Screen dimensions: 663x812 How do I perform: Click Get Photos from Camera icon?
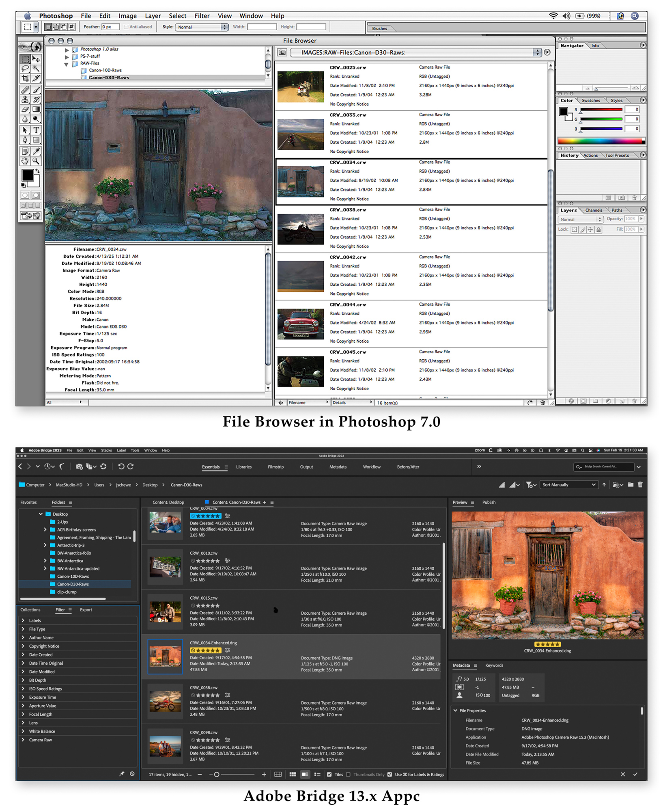point(80,466)
